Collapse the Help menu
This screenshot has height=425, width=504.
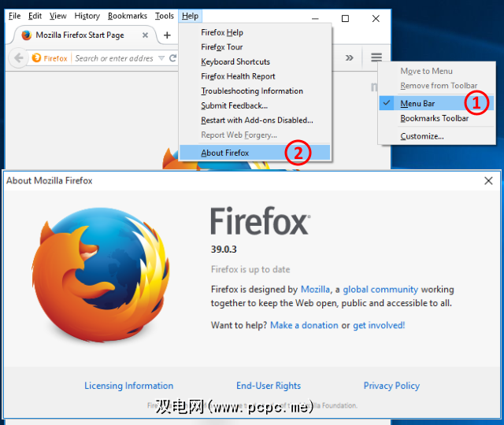click(190, 16)
